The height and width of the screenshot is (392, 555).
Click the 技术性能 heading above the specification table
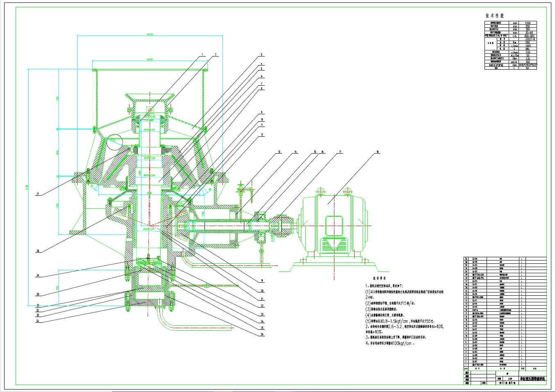495,16
